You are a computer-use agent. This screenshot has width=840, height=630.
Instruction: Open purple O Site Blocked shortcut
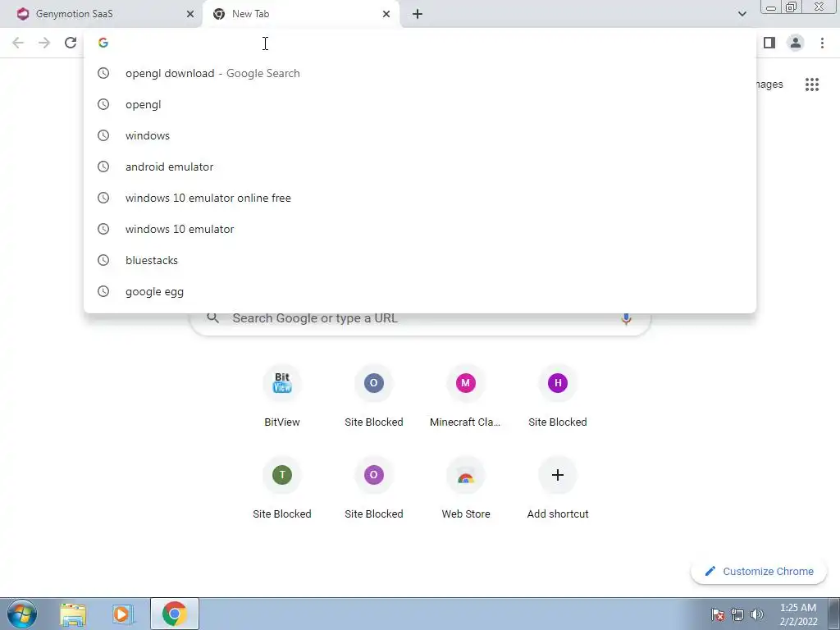pos(374,489)
